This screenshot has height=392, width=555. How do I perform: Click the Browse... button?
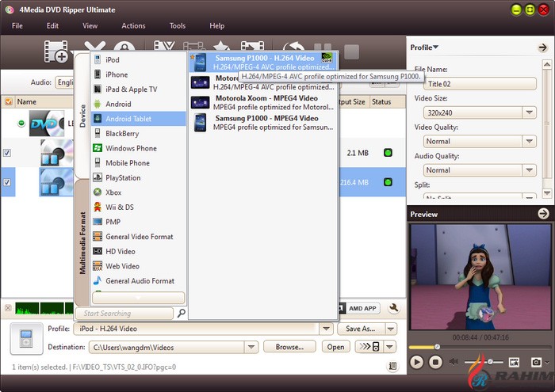(289, 347)
